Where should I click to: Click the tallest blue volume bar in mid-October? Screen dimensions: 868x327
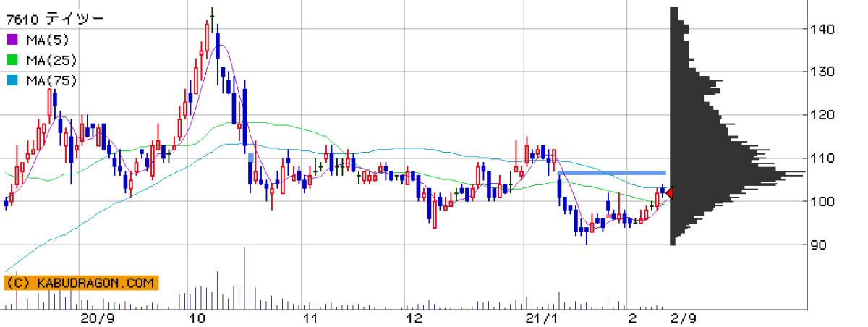click(244, 279)
